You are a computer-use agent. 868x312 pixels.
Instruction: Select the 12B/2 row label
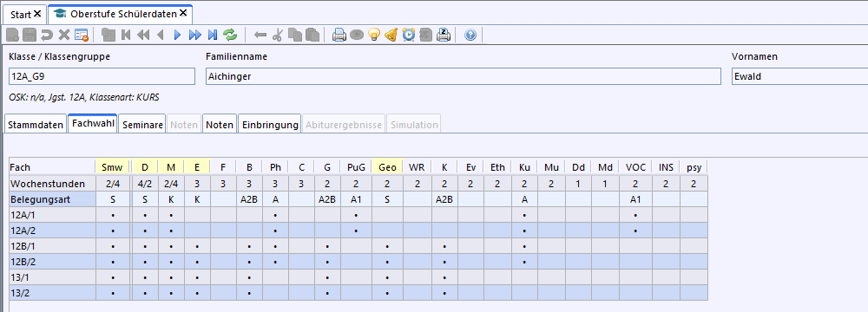point(53,261)
